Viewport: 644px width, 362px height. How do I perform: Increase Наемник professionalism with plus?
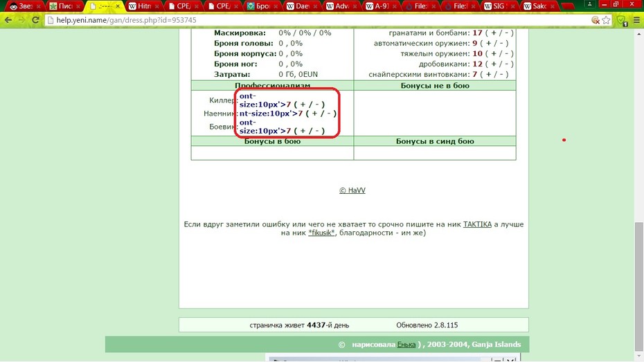tap(315, 114)
